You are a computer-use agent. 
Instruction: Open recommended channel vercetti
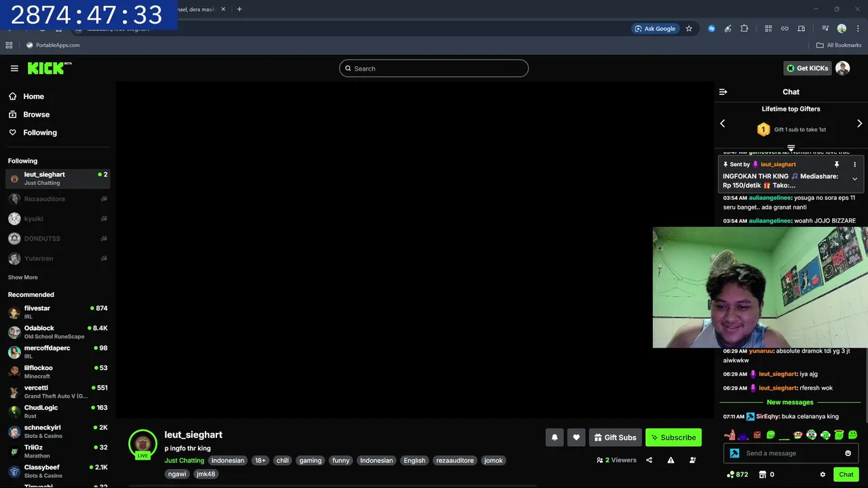58,392
